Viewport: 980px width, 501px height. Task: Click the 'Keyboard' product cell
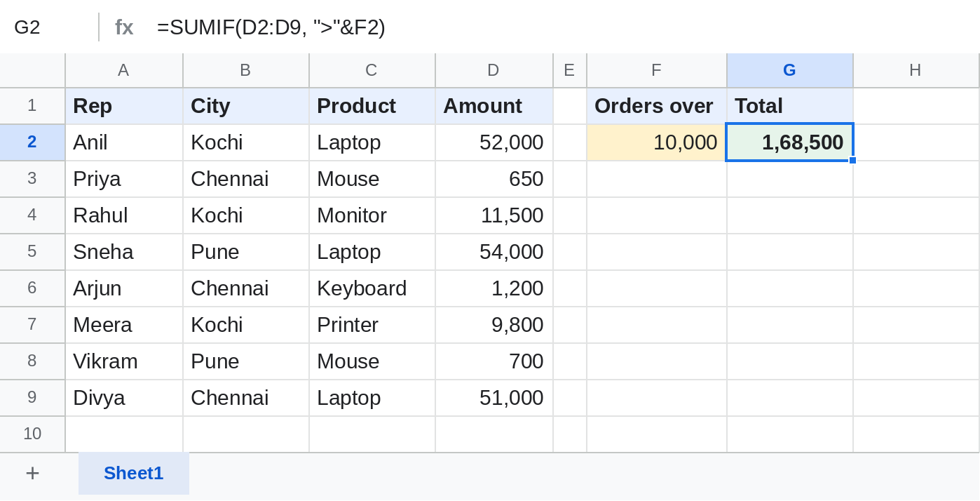click(x=372, y=288)
